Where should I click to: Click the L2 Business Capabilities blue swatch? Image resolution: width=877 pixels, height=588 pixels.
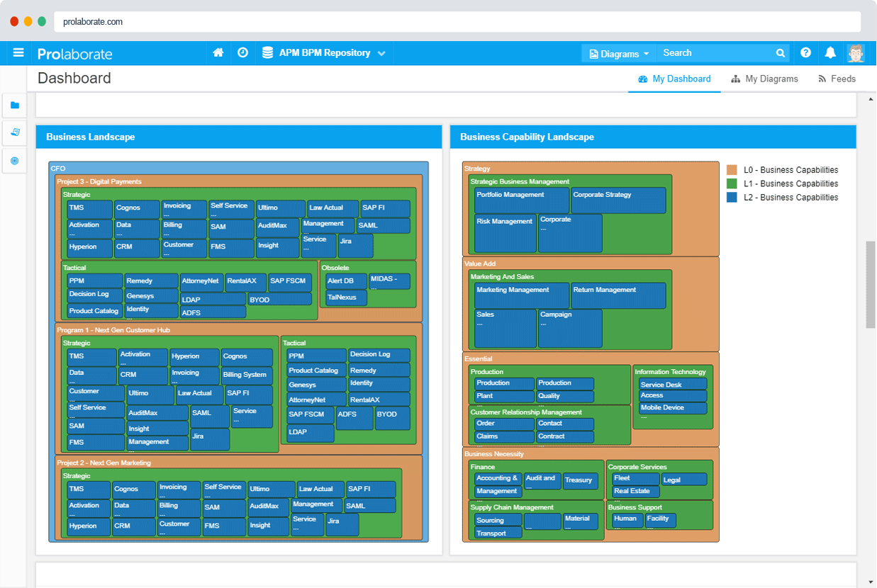coord(732,198)
